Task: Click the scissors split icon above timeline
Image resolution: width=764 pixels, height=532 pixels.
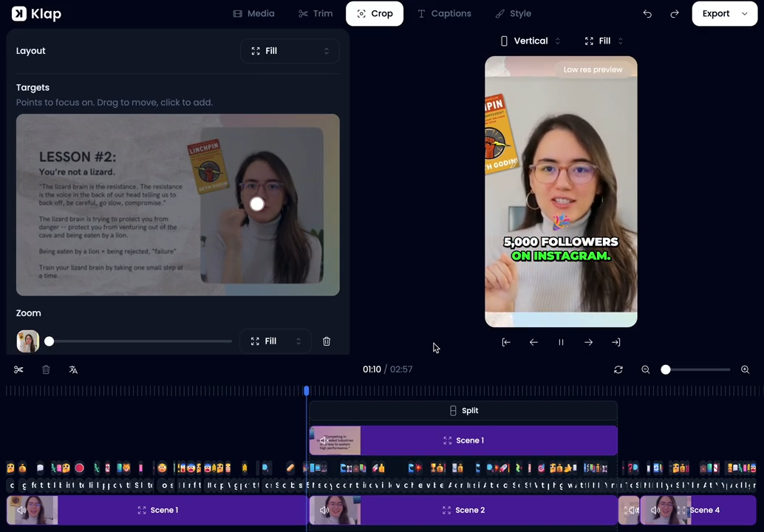Action: pos(18,369)
